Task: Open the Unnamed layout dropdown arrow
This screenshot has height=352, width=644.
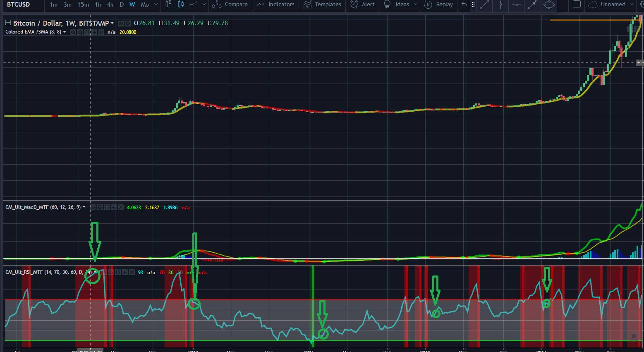Action: 632,5
